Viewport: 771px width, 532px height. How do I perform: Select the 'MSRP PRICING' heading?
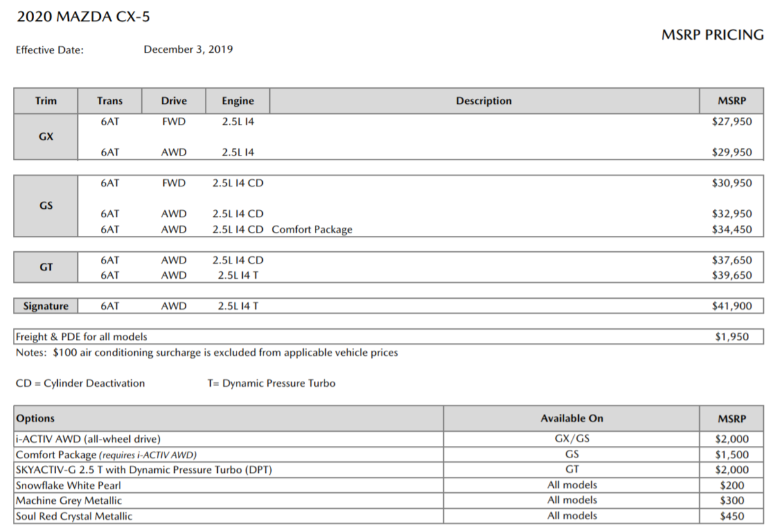713,35
